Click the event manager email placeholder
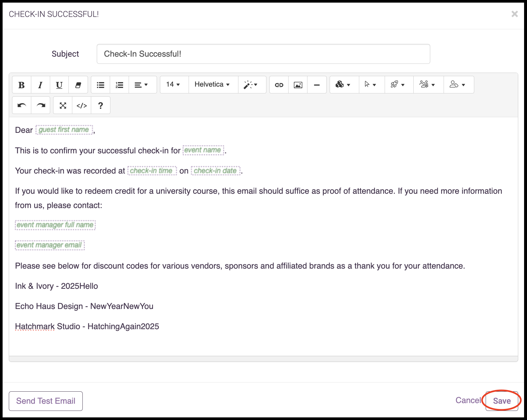The image size is (527, 420). point(50,245)
